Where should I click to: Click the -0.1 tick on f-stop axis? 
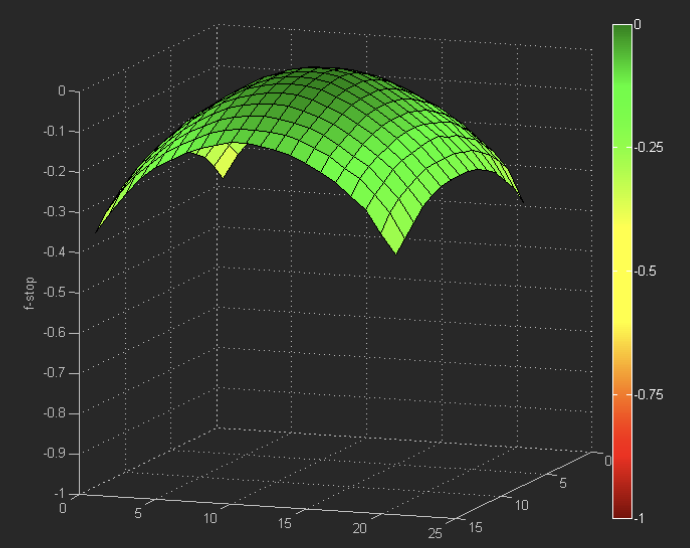pyautogui.click(x=55, y=131)
